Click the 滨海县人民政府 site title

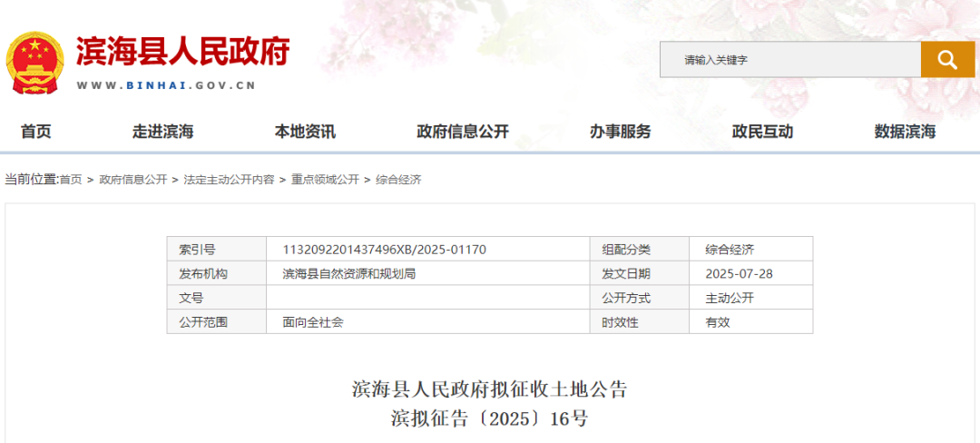(183, 51)
